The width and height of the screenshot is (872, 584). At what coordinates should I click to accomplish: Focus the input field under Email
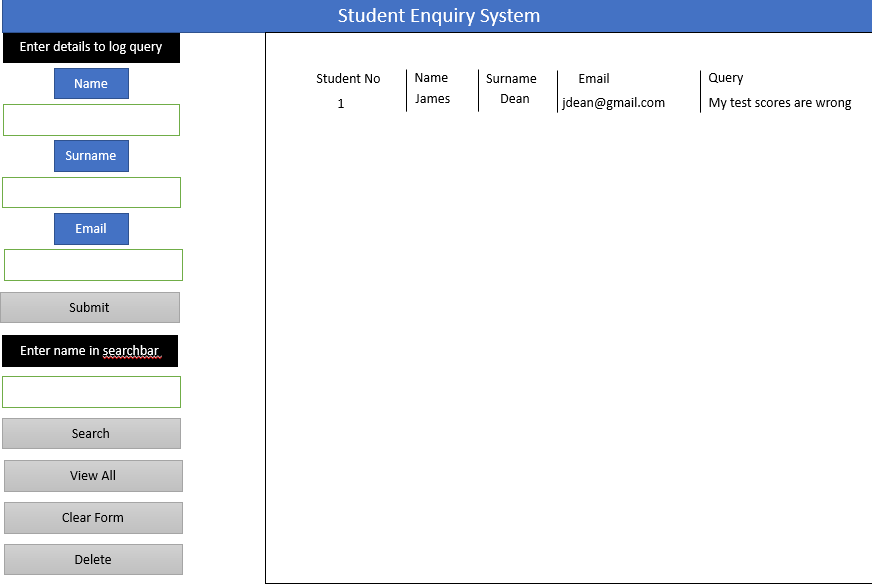tap(93, 265)
